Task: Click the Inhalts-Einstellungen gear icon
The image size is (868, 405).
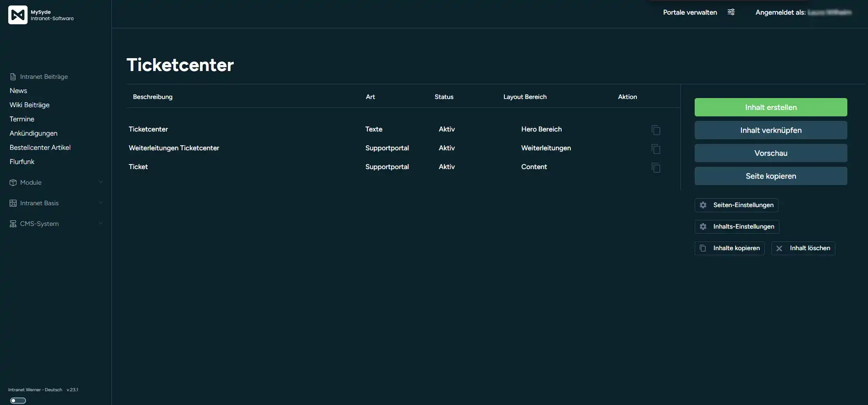Action: [703, 226]
